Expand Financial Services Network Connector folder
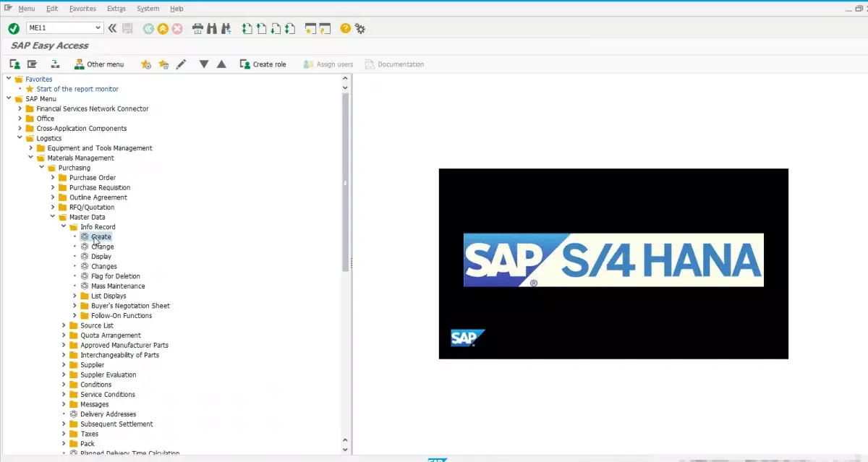The height and width of the screenshot is (462, 868). tap(20, 108)
